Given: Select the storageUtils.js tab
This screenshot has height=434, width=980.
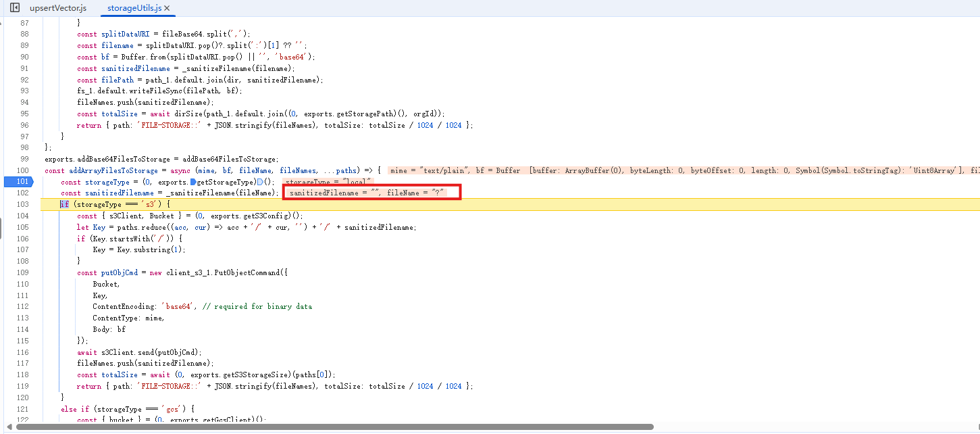Looking at the screenshot, I should (x=134, y=8).
